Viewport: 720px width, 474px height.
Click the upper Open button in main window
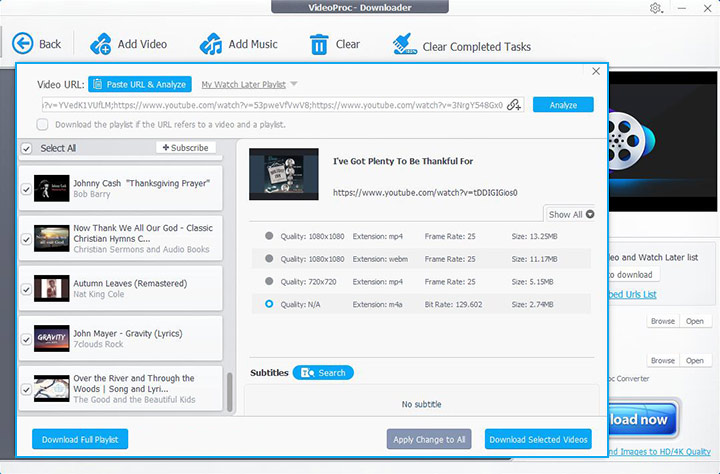[x=695, y=321]
